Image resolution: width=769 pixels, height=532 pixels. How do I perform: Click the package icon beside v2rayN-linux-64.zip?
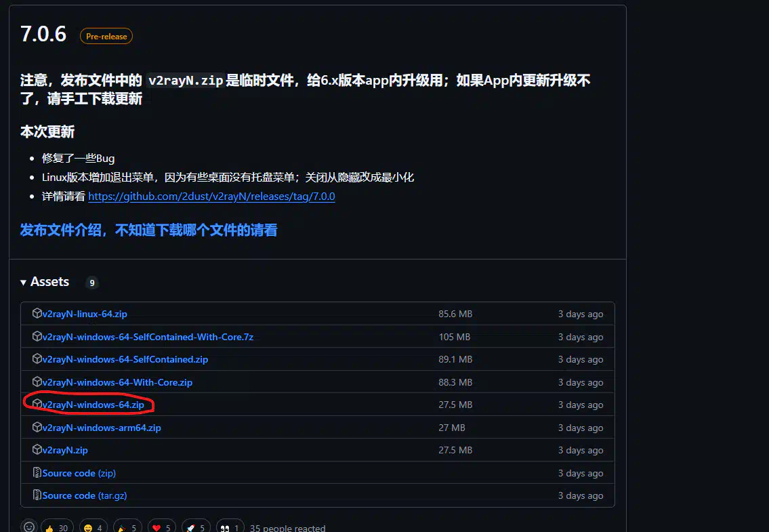click(x=37, y=314)
